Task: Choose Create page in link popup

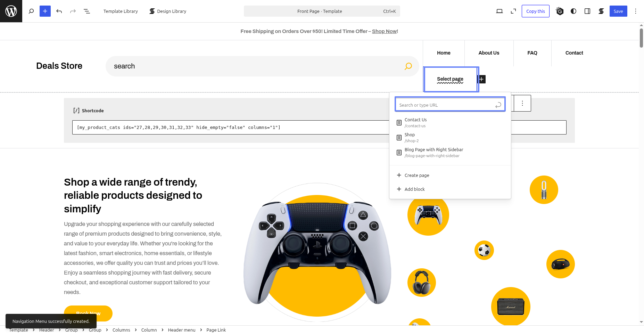Action: pos(416,175)
